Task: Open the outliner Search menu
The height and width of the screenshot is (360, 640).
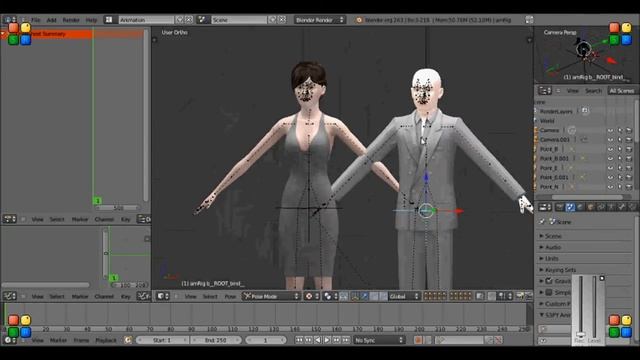Action: coord(593,91)
